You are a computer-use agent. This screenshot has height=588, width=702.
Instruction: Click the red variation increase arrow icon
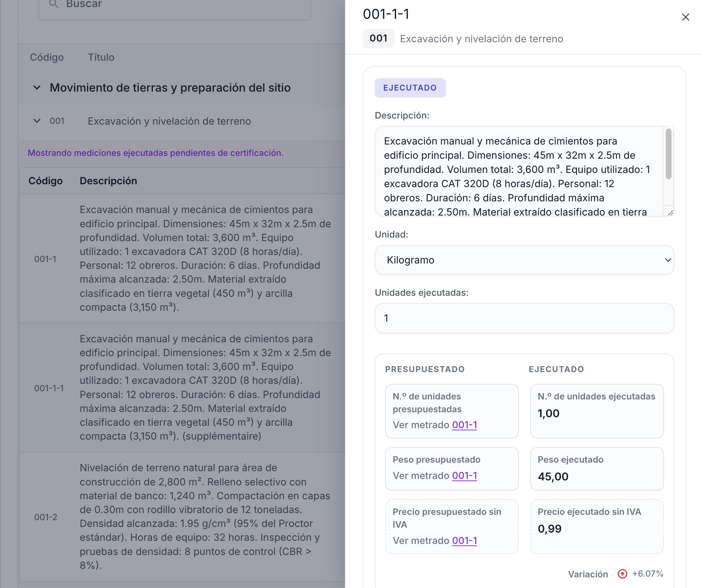pyautogui.click(x=622, y=574)
